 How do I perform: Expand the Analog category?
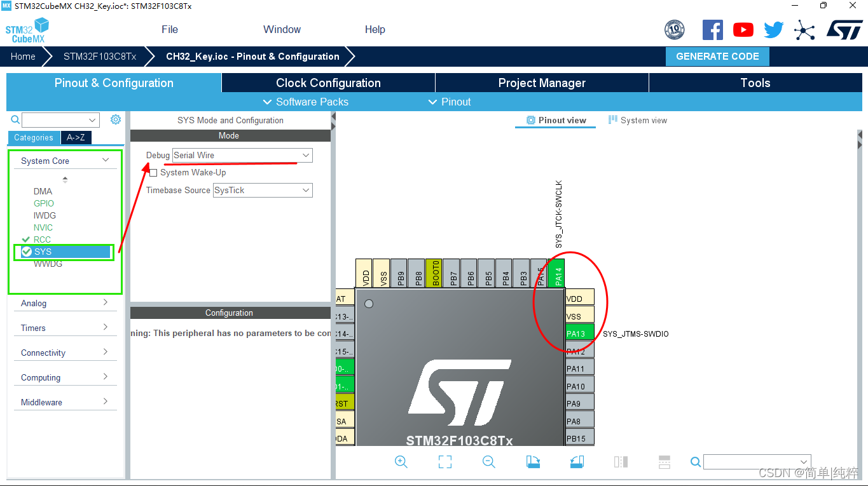click(65, 303)
